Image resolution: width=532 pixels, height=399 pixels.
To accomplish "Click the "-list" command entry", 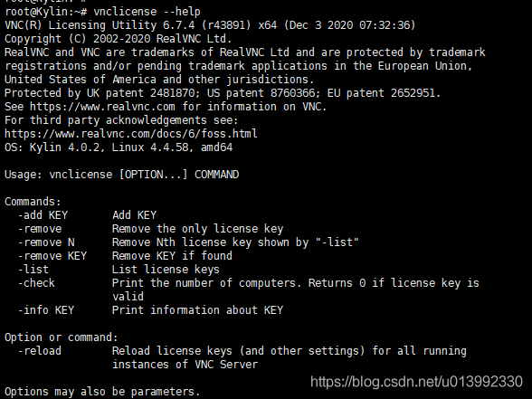I will click(x=33, y=270).
